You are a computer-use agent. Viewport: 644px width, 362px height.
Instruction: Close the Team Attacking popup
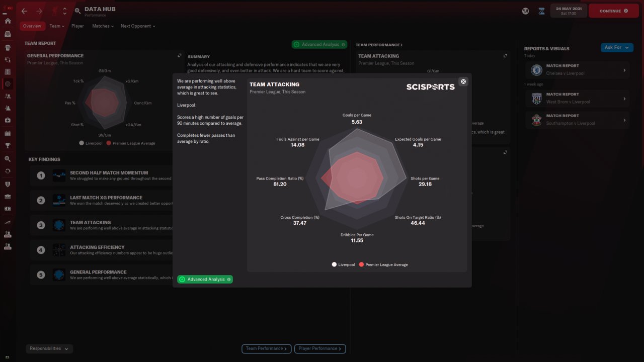463,81
